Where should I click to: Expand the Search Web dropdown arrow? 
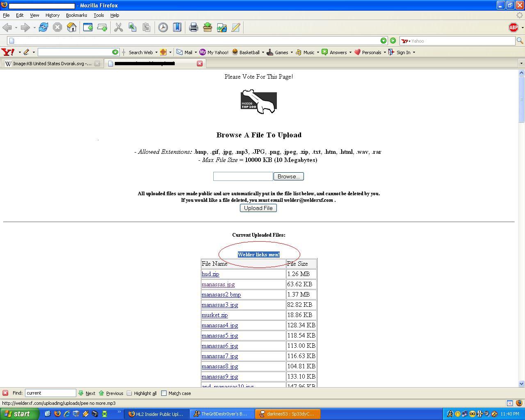(156, 52)
